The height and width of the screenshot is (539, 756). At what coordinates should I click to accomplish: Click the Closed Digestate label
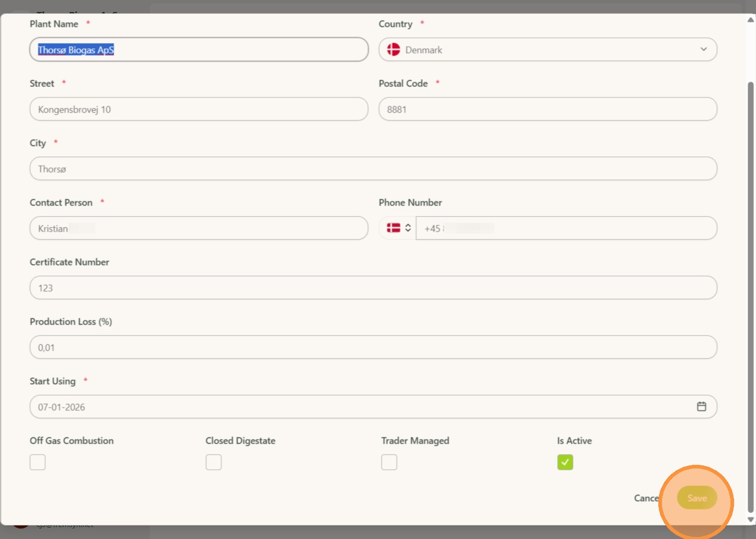click(240, 441)
